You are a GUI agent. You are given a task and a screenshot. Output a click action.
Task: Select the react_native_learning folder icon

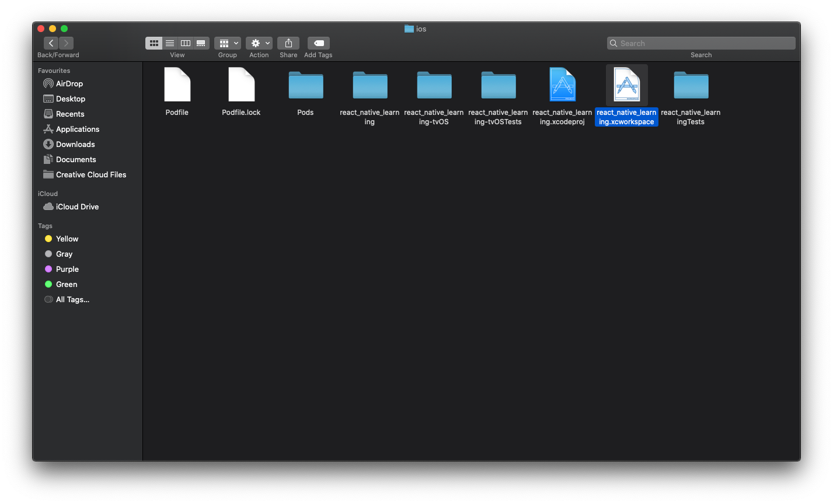(370, 85)
